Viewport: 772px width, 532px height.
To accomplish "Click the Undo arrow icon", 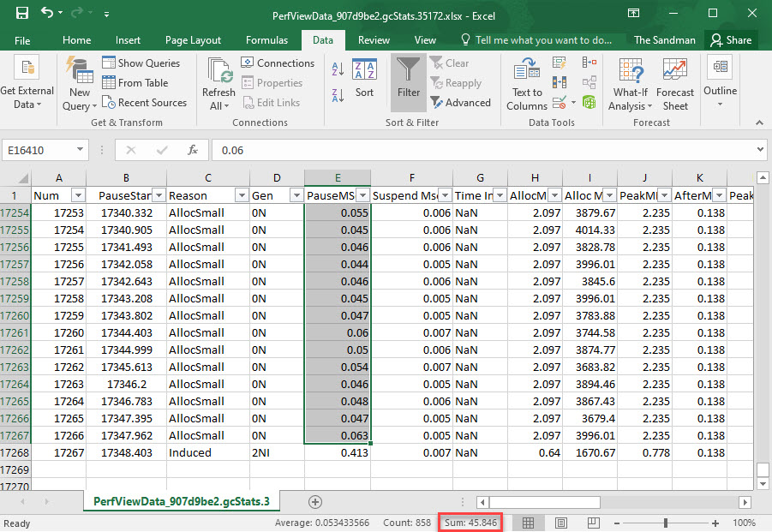I will (x=46, y=14).
